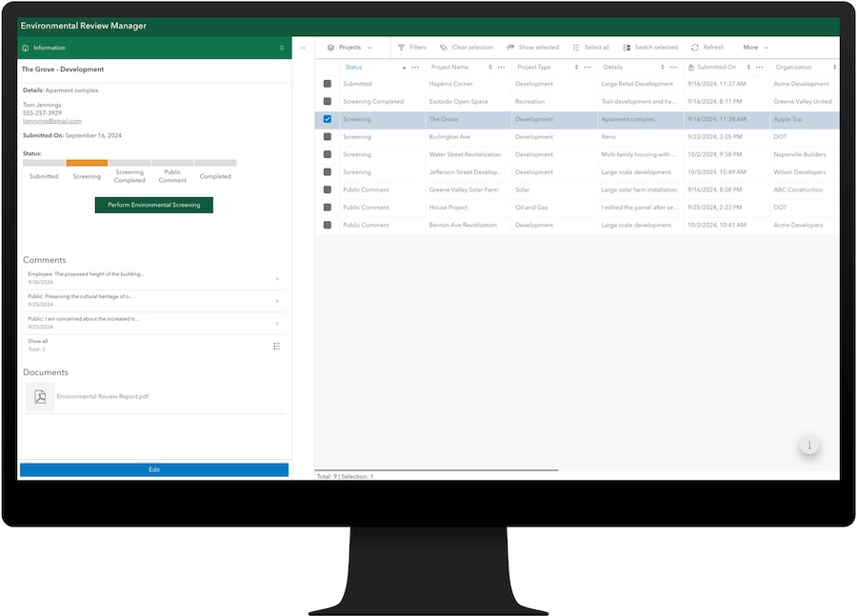Select the Screening stage on the status progress bar
Image resolution: width=857 pixels, height=616 pixels.
pyautogui.click(x=87, y=164)
